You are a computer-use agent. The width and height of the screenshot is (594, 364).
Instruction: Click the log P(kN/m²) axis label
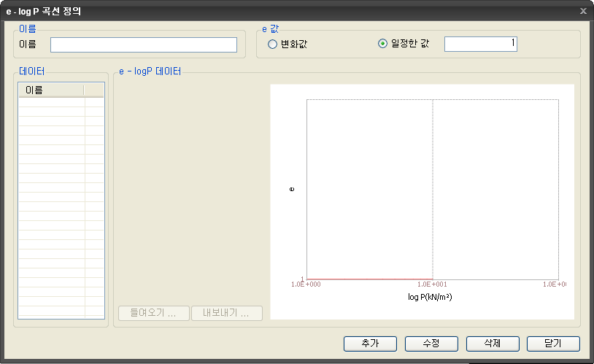(436, 297)
